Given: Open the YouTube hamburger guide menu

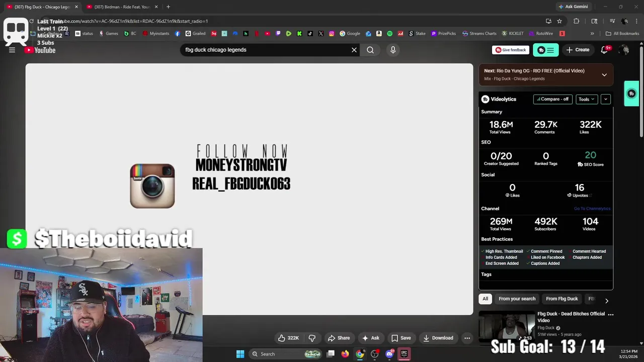Looking at the screenshot, I should (12, 50).
